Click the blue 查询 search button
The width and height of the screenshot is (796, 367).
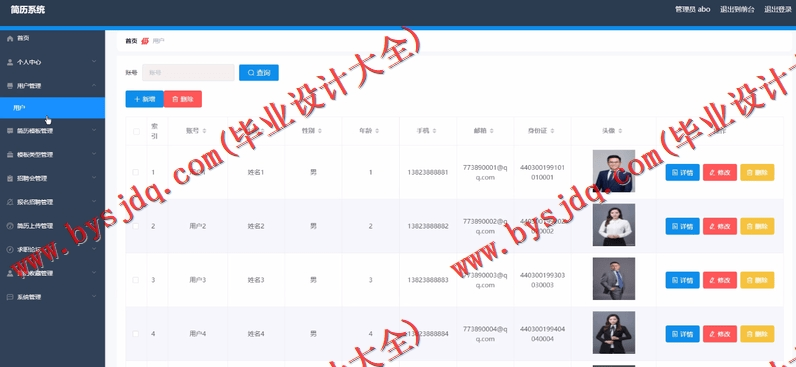pyautogui.click(x=259, y=73)
